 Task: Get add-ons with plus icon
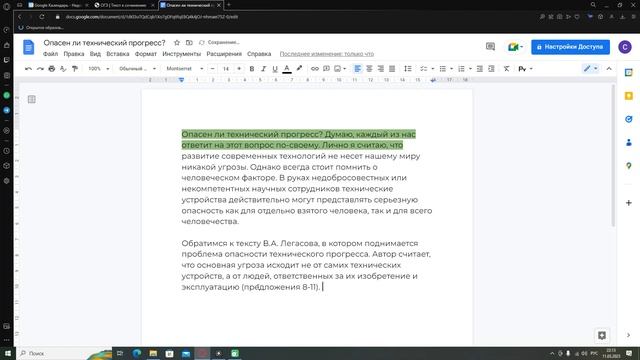tap(629, 202)
